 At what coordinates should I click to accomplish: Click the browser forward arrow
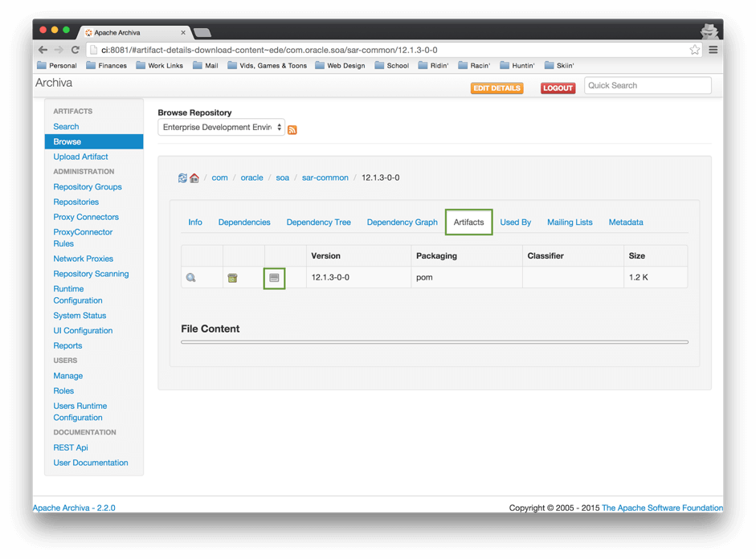point(59,50)
